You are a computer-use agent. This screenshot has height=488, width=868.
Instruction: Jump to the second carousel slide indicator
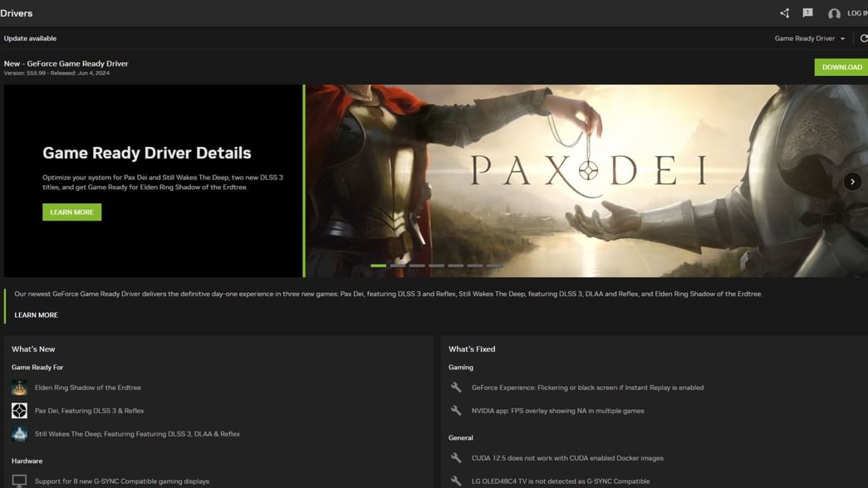pos(398,266)
